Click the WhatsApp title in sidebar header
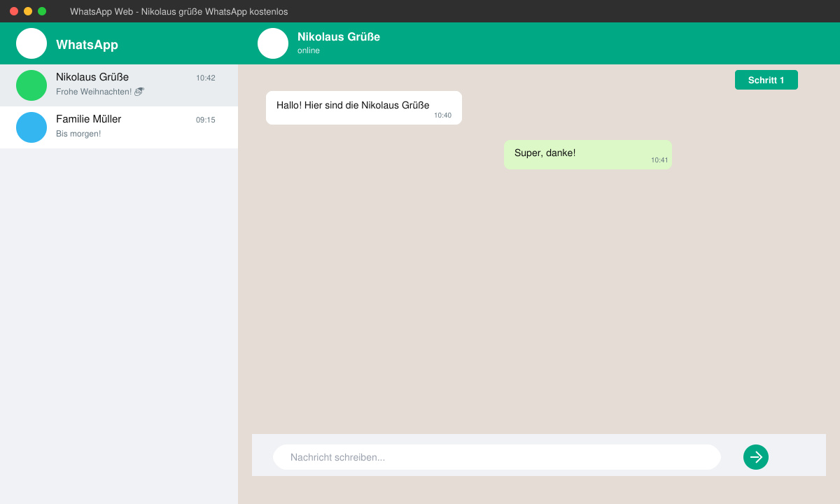 87,45
